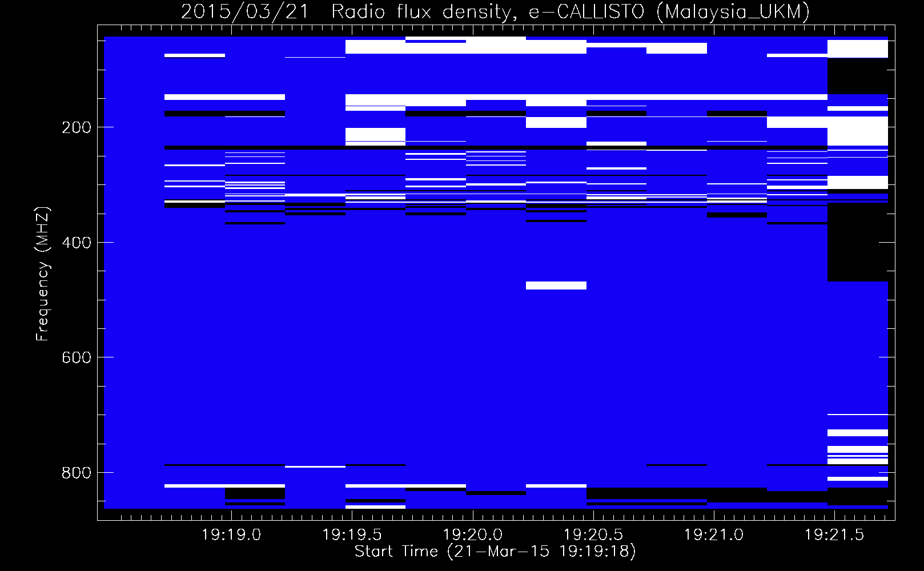Click the 19:19.5 time tick label

click(x=352, y=535)
